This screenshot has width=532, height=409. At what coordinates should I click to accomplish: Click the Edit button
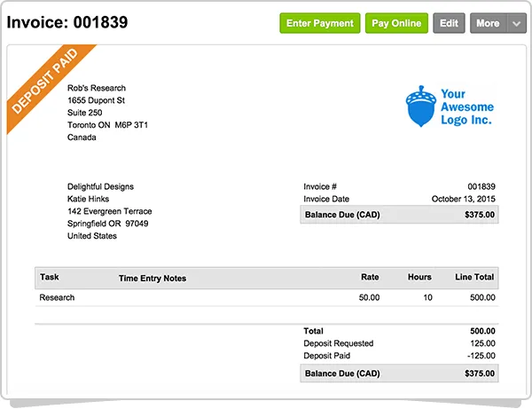[450, 23]
